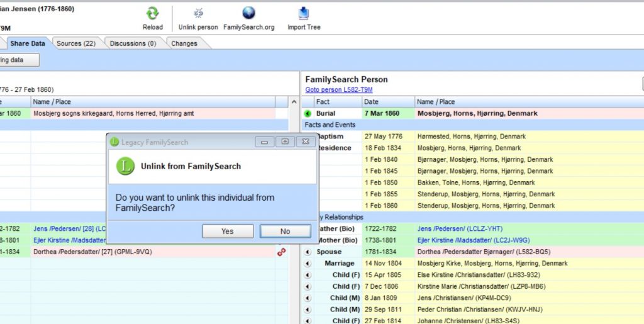Click the arrow beside Child (M) 29 Sep 1811

pyautogui.click(x=308, y=310)
